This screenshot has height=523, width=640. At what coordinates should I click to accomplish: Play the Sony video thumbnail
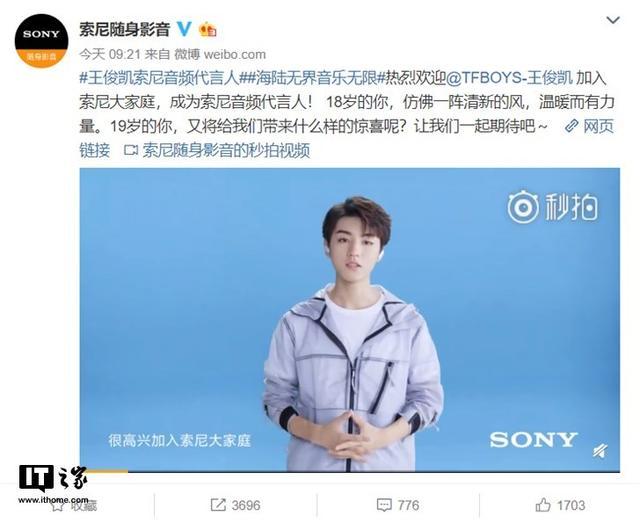(x=349, y=319)
